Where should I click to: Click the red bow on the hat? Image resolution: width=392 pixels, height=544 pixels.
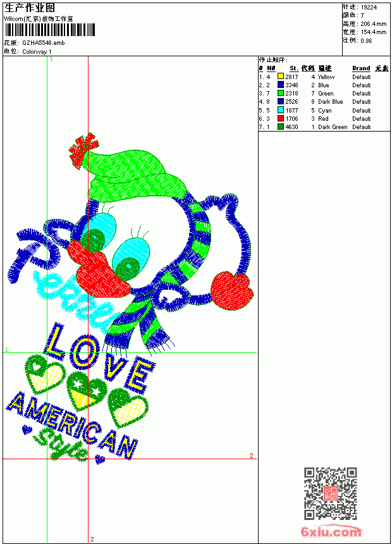(x=83, y=151)
